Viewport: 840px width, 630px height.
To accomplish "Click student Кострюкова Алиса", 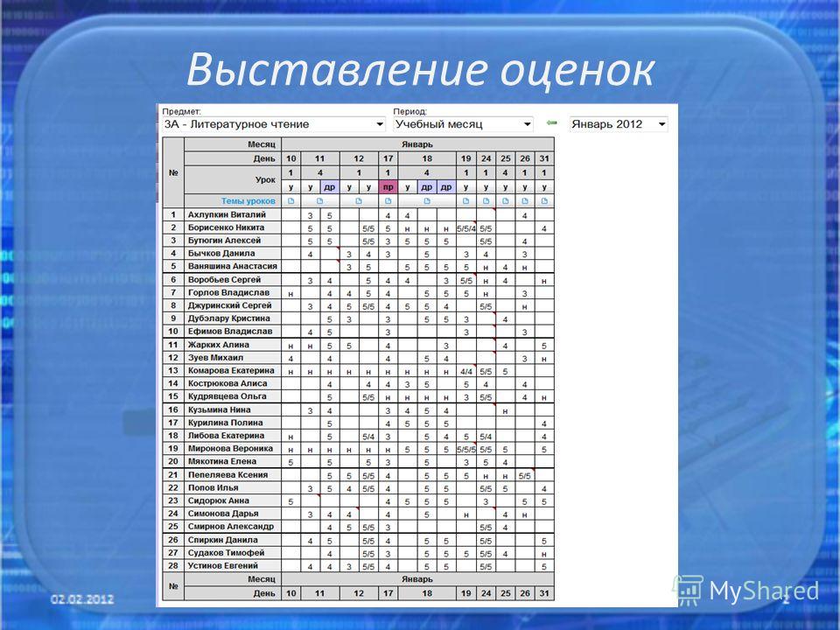I will [227, 383].
